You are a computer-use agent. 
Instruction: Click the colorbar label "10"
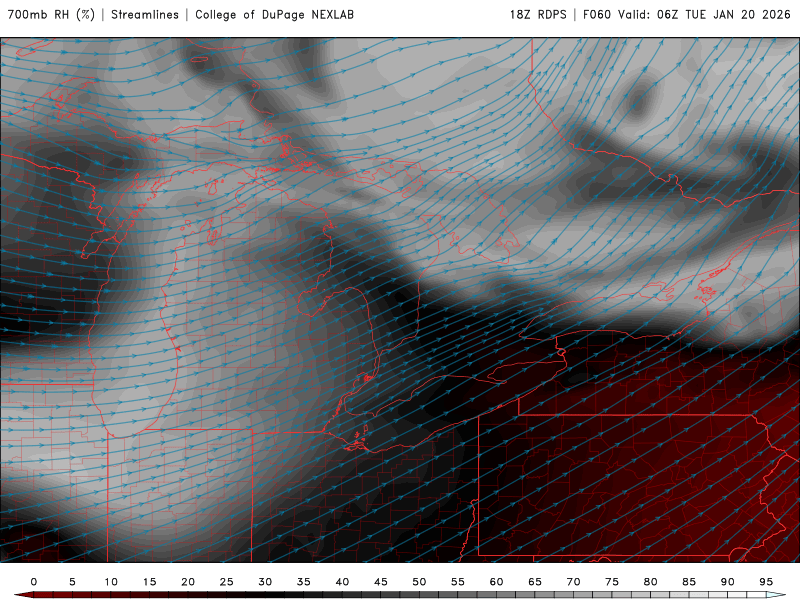(111, 582)
